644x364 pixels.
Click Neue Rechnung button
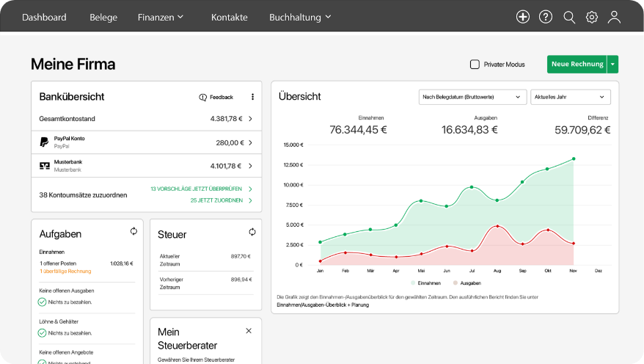[x=577, y=64]
